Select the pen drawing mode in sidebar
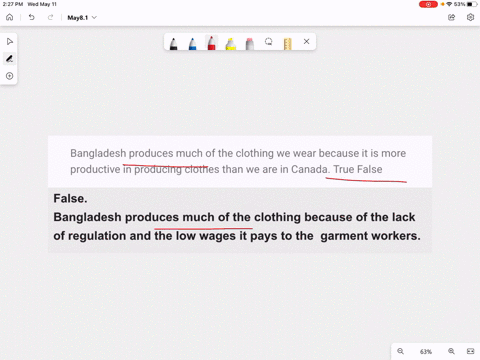Image resolution: width=480 pixels, height=360 pixels. click(10, 59)
